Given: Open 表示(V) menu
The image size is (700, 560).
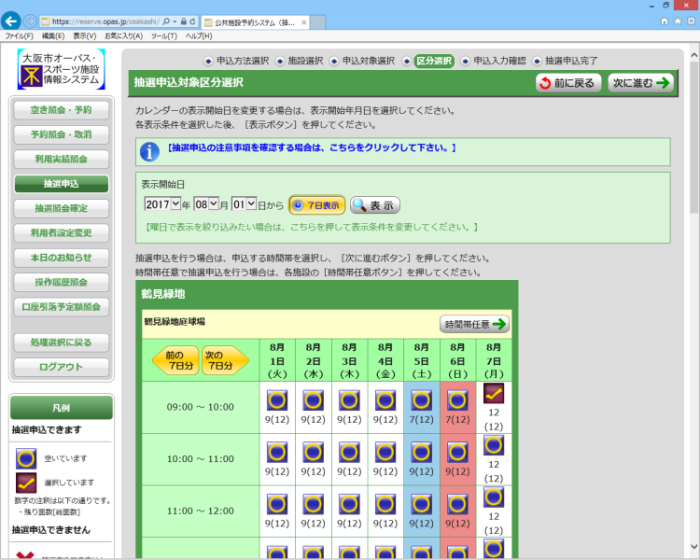Looking at the screenshot, I should click(85, 36).
